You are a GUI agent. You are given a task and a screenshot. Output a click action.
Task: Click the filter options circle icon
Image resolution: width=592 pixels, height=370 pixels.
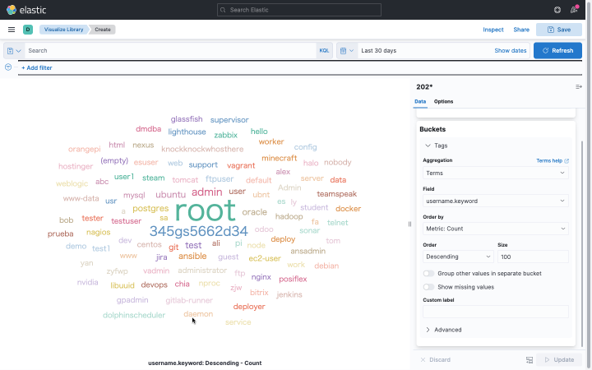[x=8, y=67]
